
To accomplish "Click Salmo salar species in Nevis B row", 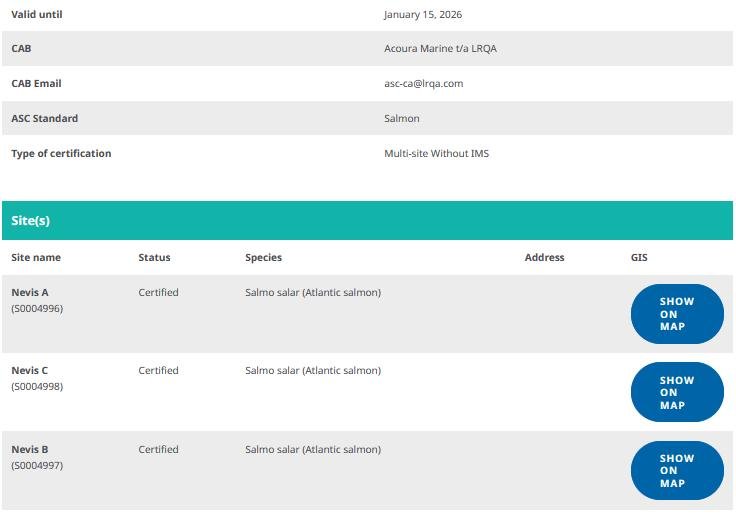I will [x=313, y=449].
